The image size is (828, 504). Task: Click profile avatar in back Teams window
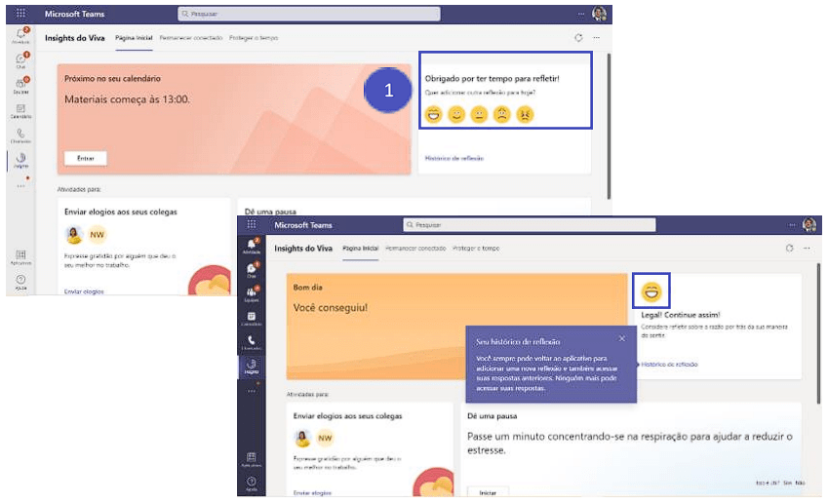tap(599, 14)
